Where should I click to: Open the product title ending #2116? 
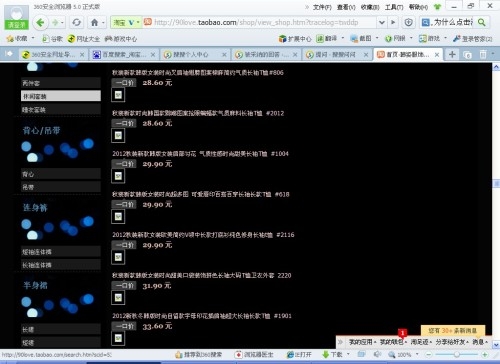coord(203,235)
